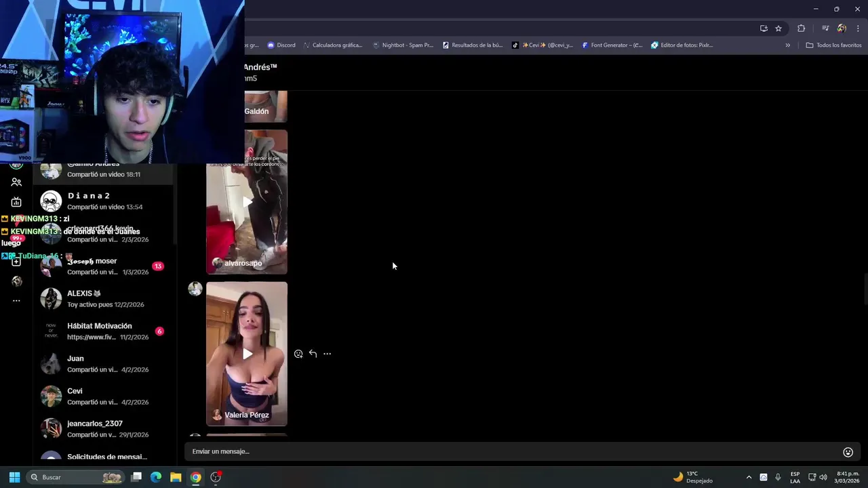This screenshot has width=868, height=488.
Task: Open the Cevi conversation
Action: point(103,396)
